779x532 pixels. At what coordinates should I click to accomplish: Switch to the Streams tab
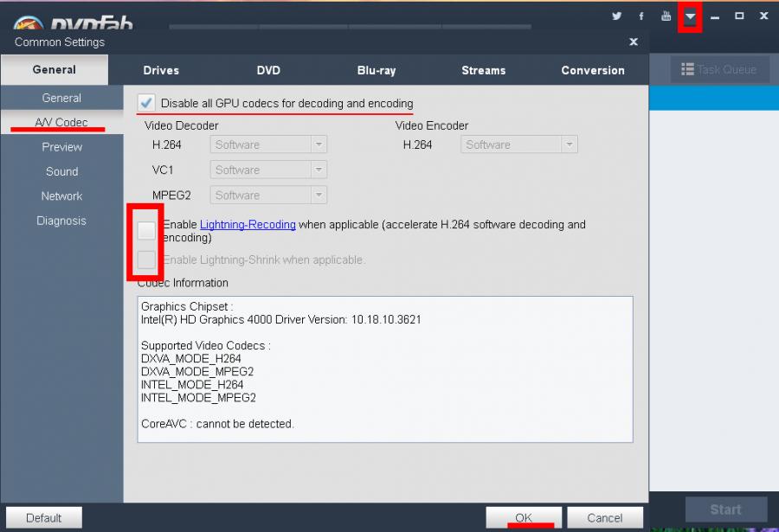pyautogui.click(x=483, y=71)
